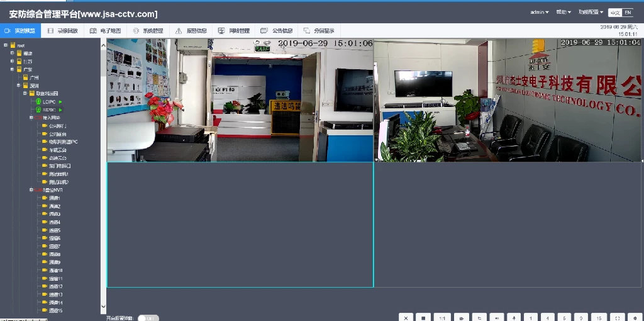Screen dimensions: 644x321
Task: Select the 1:1 aspect ratio button
Action: tap(442, 318)
